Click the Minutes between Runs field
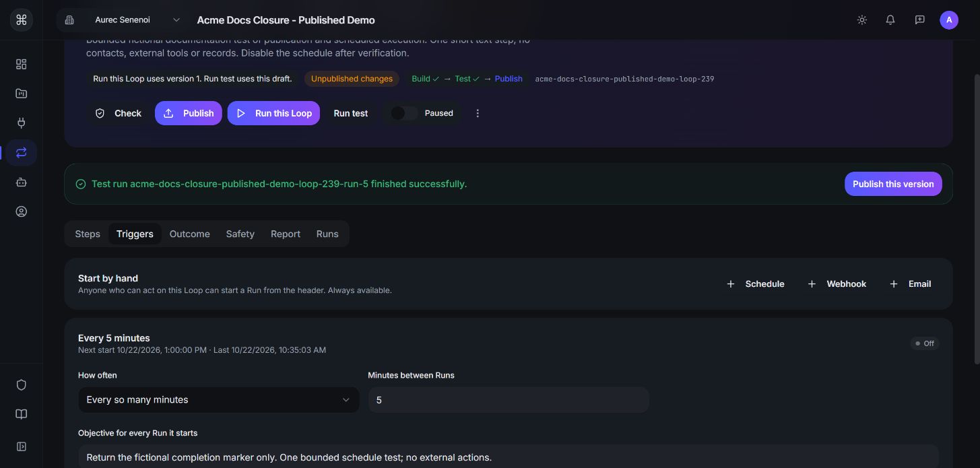The image size is (980, 468). point(509,400)
